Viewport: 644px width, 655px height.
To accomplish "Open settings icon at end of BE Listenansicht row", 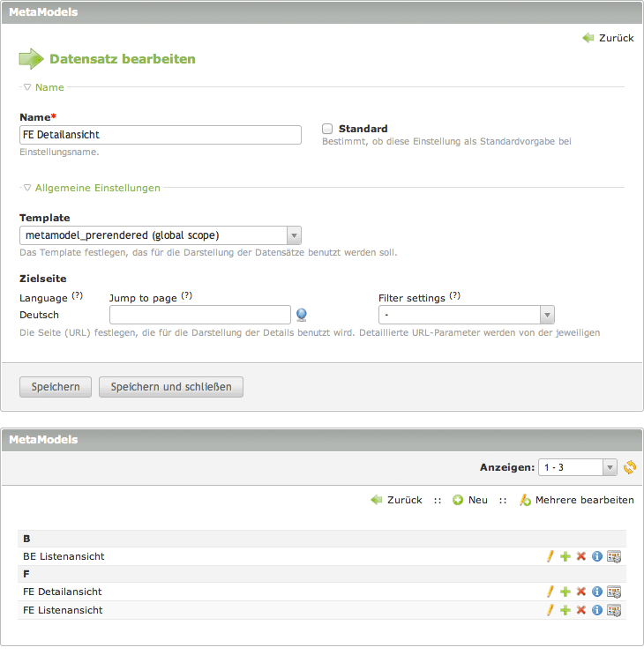I will pyautogui.click(x=614, y=556).
